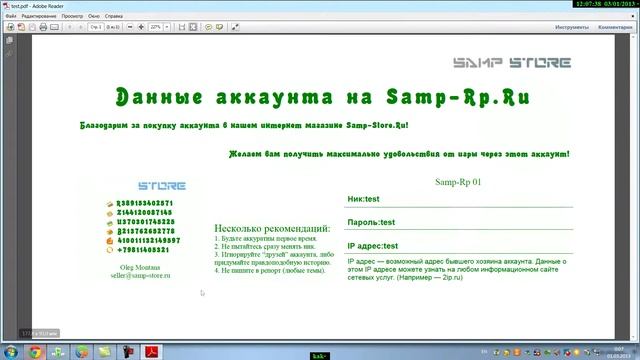Open Google Chrome from the taskbar
This screenshot has height=360, width=640.
pos(35,351)
